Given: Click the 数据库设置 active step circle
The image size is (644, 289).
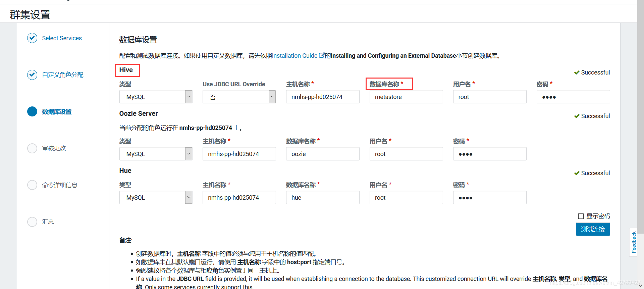Looking at the screenshot, I should click(32, 111).
